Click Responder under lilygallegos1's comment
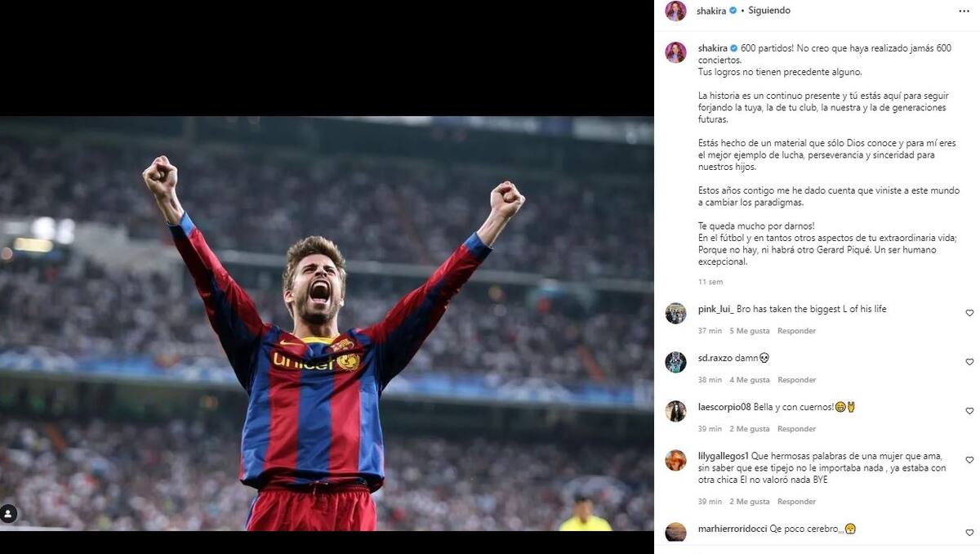The image size is (980, 554). pos(796,502)
